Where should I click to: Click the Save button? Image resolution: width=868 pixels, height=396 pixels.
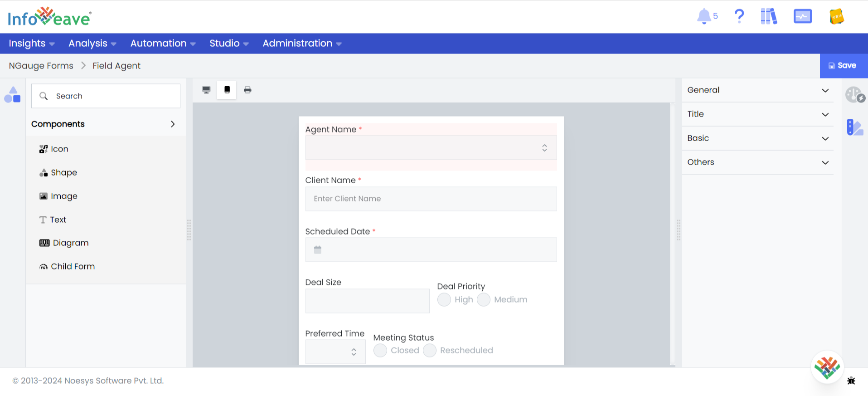click(843, 66)
